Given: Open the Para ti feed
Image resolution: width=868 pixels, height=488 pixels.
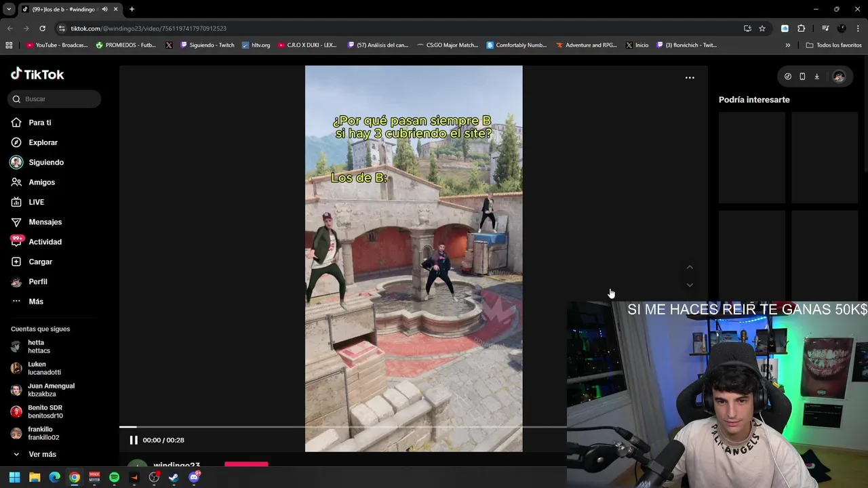Looking at the screenshot, I should click(x=31, y=123).
